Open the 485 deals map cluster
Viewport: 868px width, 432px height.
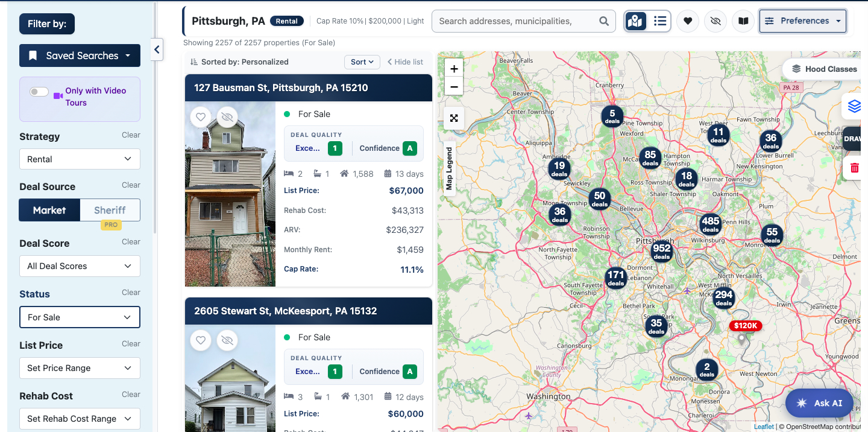coord(711,224)
